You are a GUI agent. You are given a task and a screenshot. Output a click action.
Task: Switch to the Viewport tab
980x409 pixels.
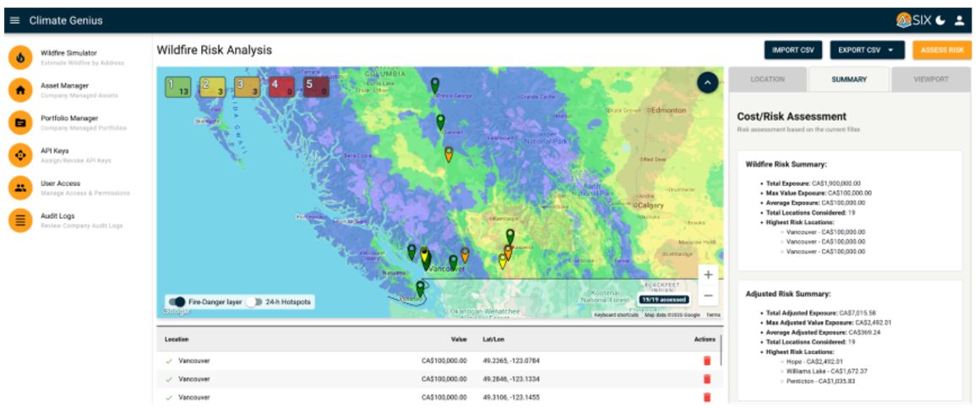(x=931, y=79)
